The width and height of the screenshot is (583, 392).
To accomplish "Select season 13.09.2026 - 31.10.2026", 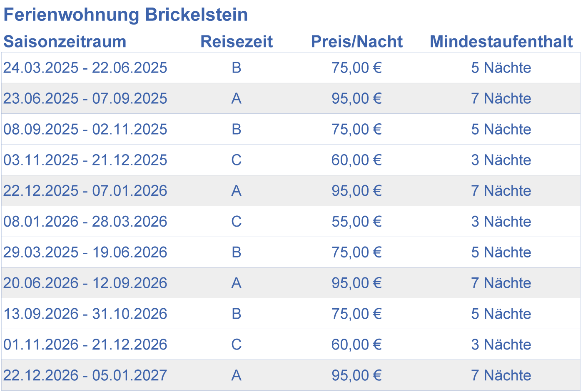I will coord(85,314).
